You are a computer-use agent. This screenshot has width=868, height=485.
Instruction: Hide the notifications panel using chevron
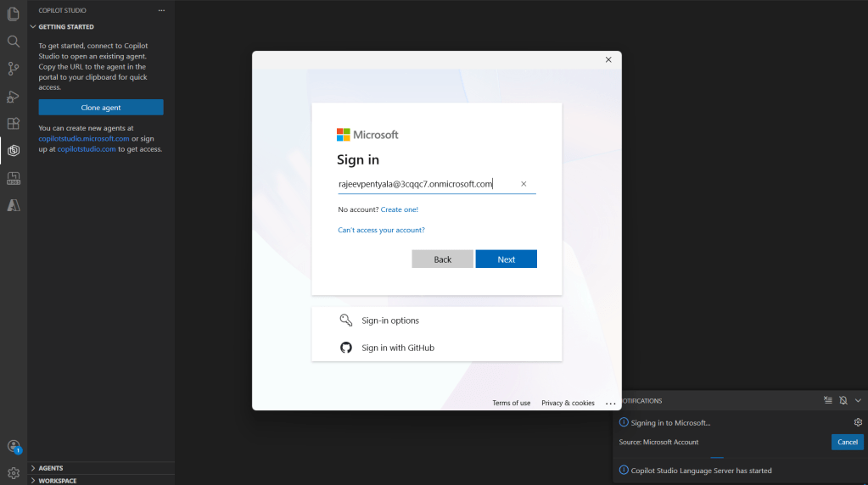[858, 400]
